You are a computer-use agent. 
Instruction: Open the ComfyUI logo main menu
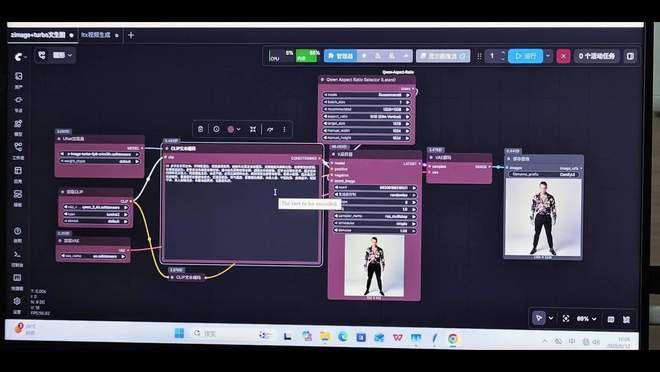19,56
